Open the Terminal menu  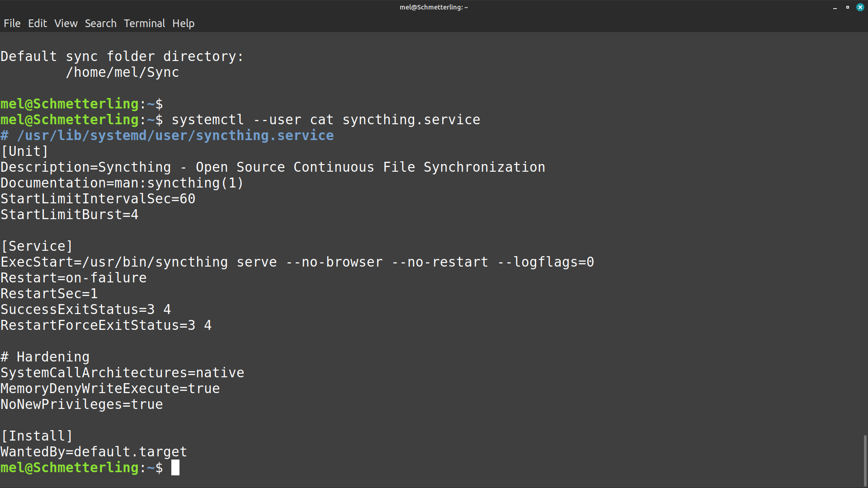click(145, 23)
